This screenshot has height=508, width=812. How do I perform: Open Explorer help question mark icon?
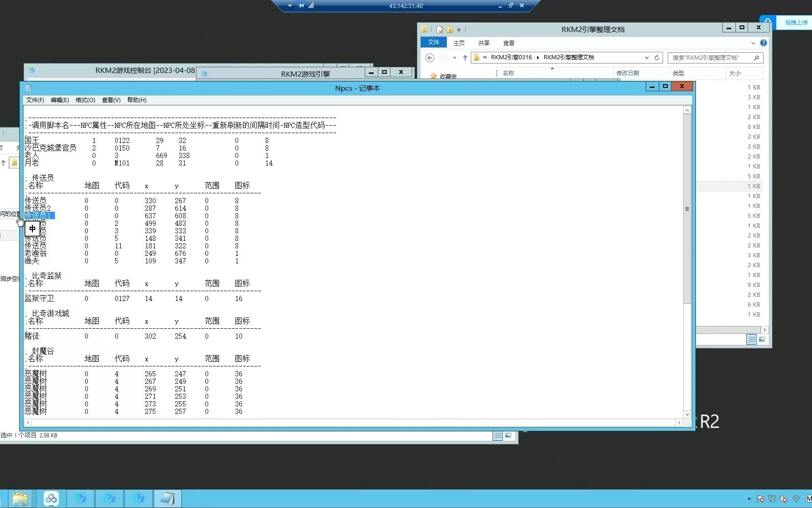[763, 43]
